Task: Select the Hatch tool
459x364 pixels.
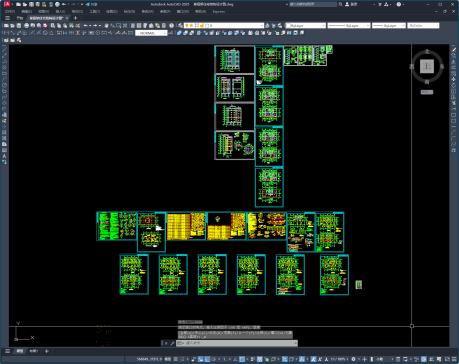Action: [4, 132]
